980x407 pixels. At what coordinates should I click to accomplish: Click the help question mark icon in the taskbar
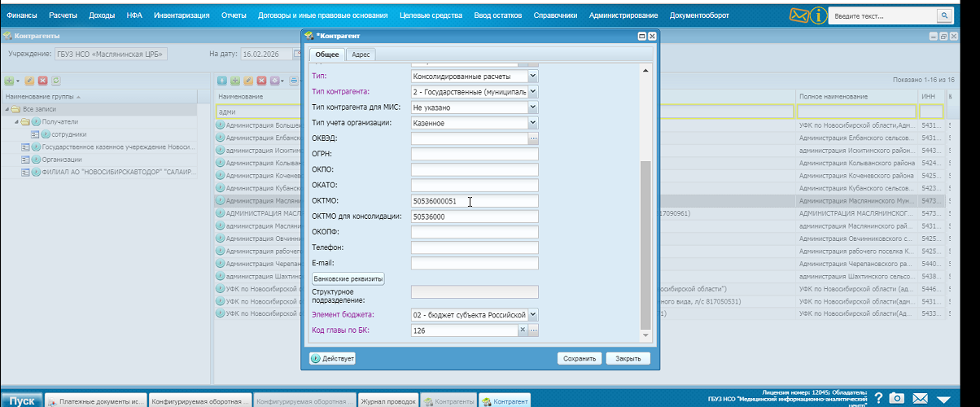(878, 398)
